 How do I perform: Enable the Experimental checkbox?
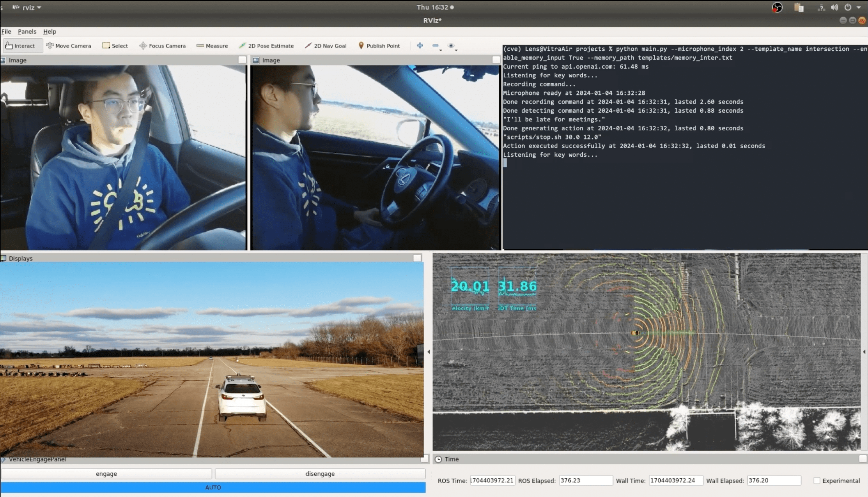[816, 481]
